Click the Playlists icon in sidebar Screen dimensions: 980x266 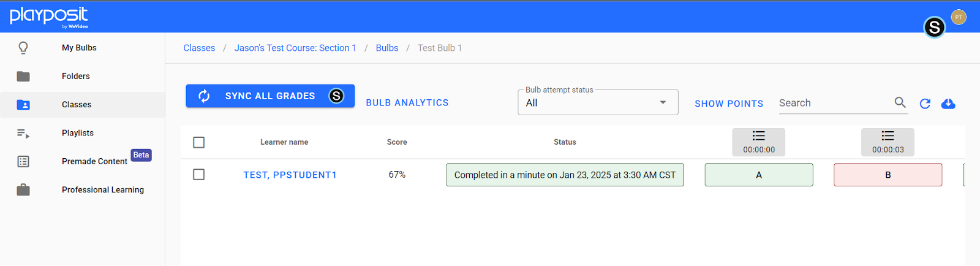point(23,133)
